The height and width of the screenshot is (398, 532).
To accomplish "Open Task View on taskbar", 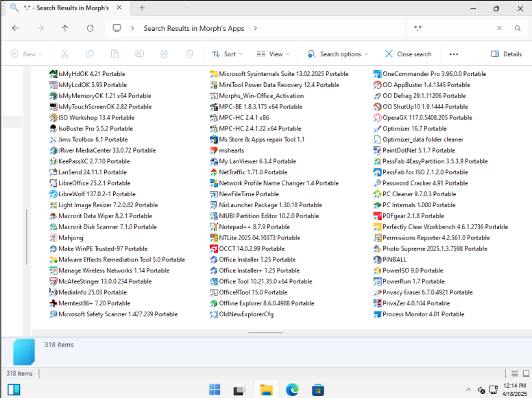I will pos(240,390).
